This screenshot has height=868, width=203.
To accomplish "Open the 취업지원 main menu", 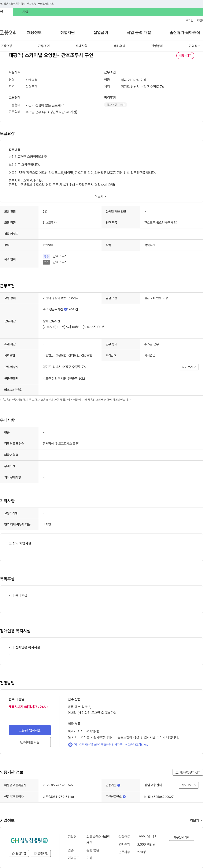I will [x=67, y=32].
